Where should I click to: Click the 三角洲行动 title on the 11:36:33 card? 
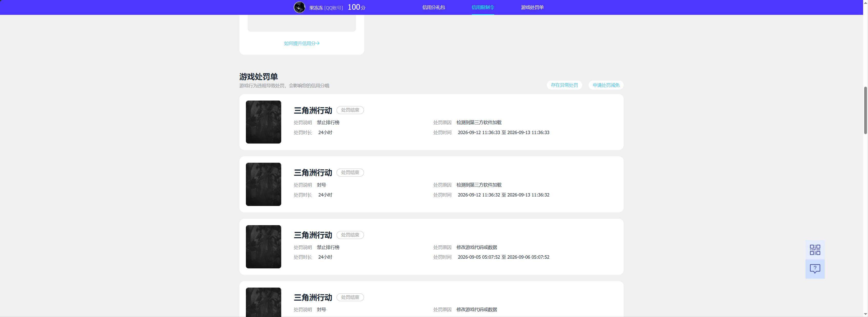coord(313,110)
